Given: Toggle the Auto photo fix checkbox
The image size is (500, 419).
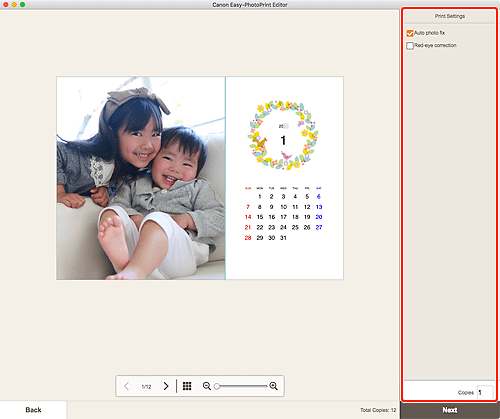Looking at the screenshot, I should [x=410, y=33].
